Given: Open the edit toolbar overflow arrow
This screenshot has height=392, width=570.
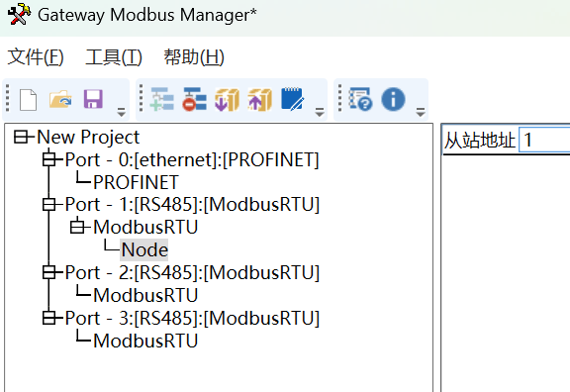Looking at the screenshot, I should point(320,112).
